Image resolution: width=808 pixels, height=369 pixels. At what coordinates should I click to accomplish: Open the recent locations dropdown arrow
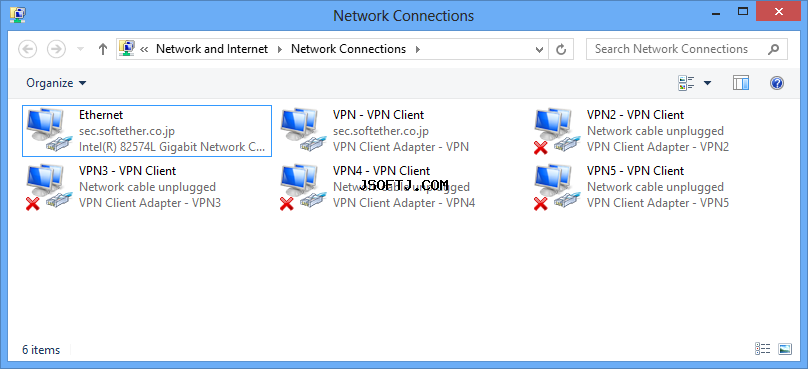click(x=80, y=49)
